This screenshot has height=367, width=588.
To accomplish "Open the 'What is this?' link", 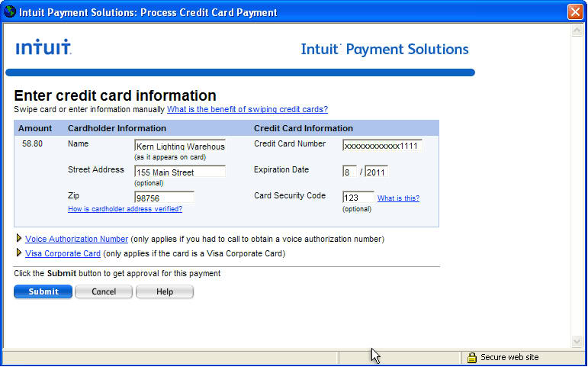I will (x=398, y=198).
